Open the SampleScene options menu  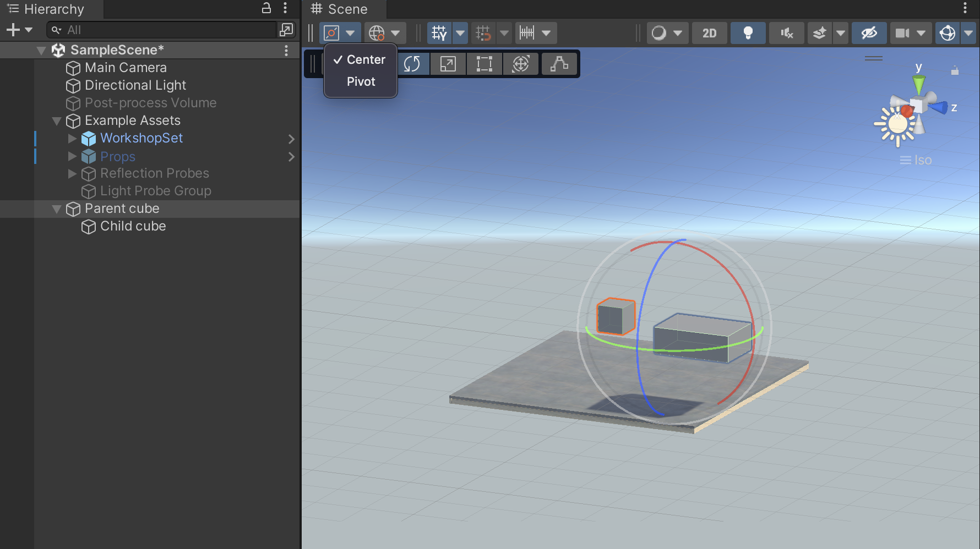pyautogui.click(x=286, y=50)
